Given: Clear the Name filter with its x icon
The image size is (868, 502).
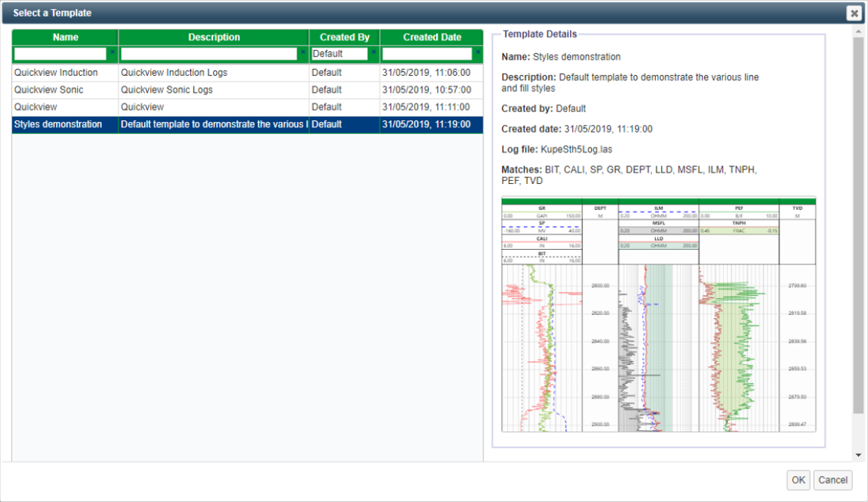Looking at the screenshot, I should (x=112, y=52).
